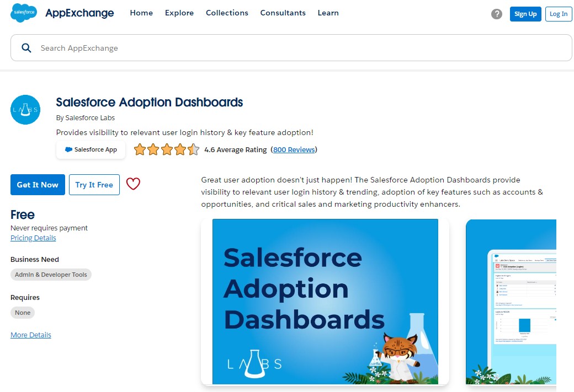Open the Collections menu item

(x=227, y=13)
